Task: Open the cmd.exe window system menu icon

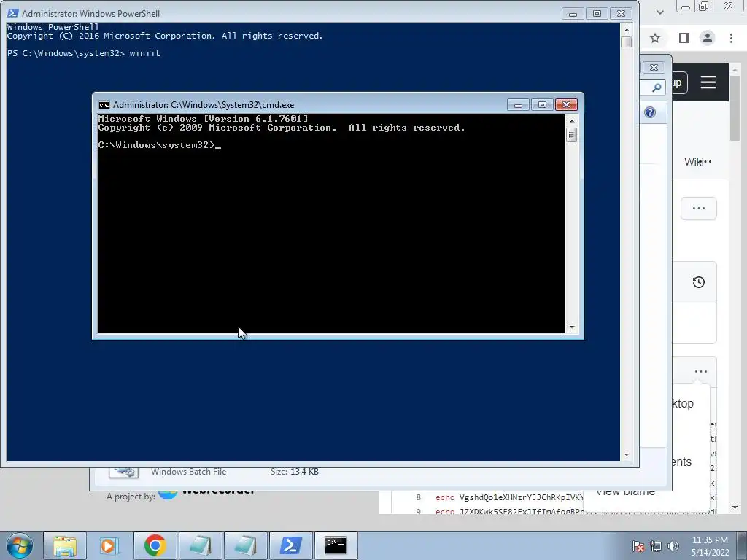Action: [x=104, y=105]
